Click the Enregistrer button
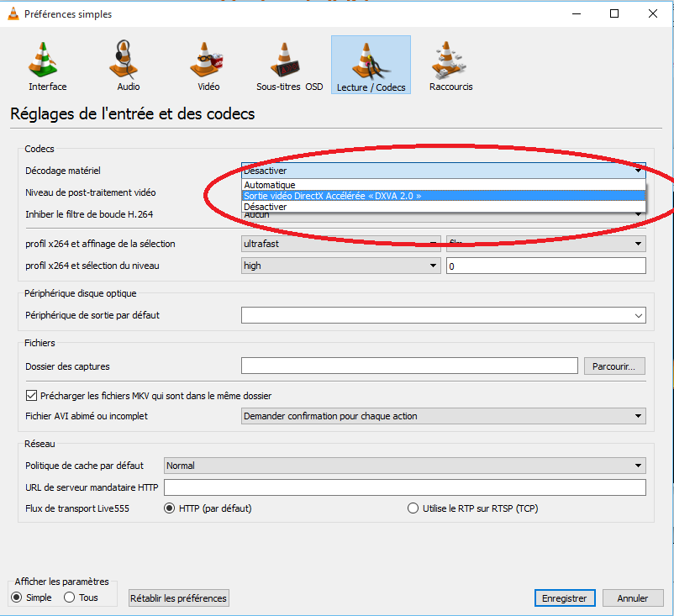Image resolution: width=674 pixels, height=616 pixels. 565,598
